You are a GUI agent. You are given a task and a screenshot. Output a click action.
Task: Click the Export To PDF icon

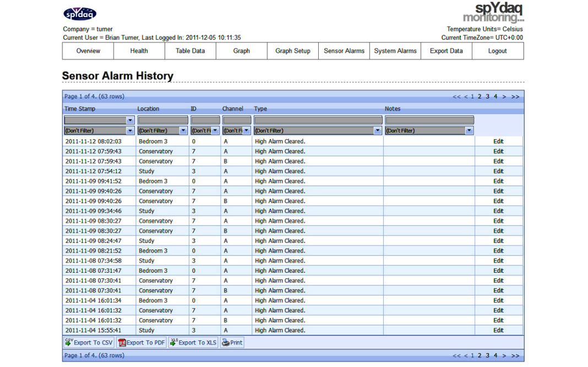click(122, 342)
